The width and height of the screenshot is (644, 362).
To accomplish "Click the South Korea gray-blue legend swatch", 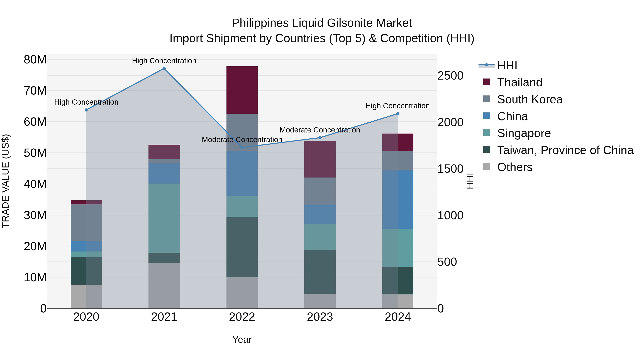I will click(487, 99).
